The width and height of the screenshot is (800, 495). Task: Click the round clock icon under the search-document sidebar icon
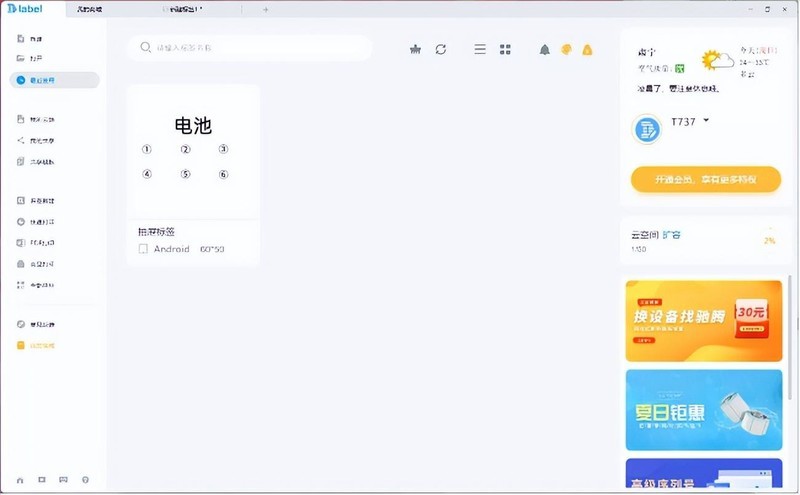(x=20, y=221)
